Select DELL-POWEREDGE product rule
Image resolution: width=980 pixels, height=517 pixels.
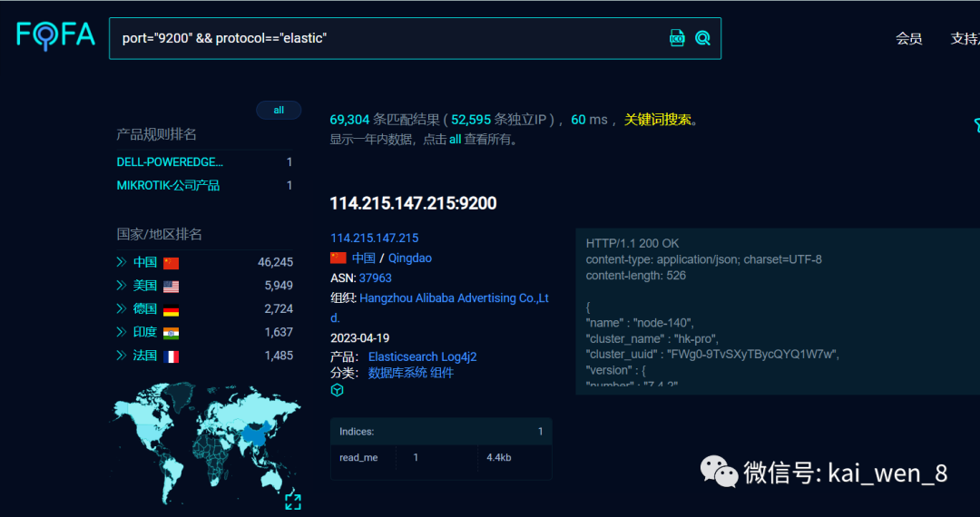tap(170, 162)
